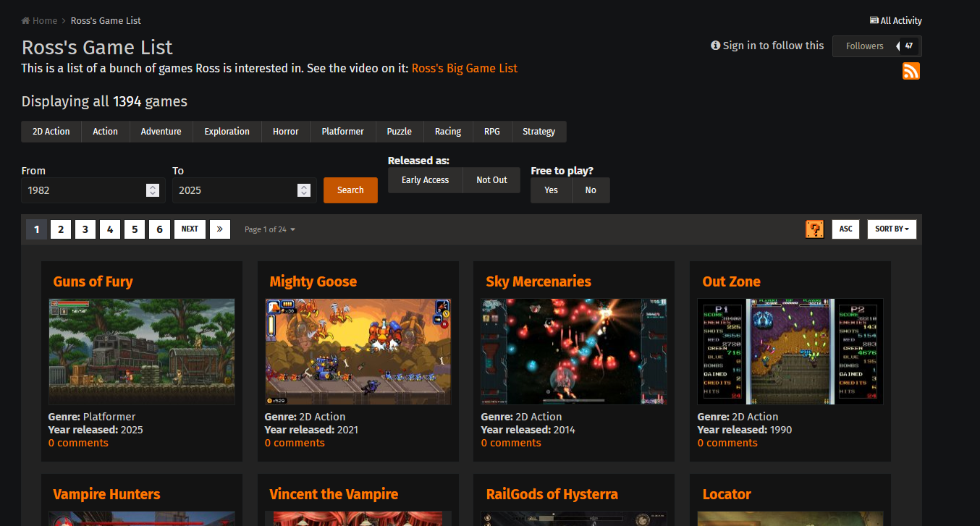This screenshot has width=980, height=526.
Task: Adjust the From year stepper arrows
Action: (153, 190)
